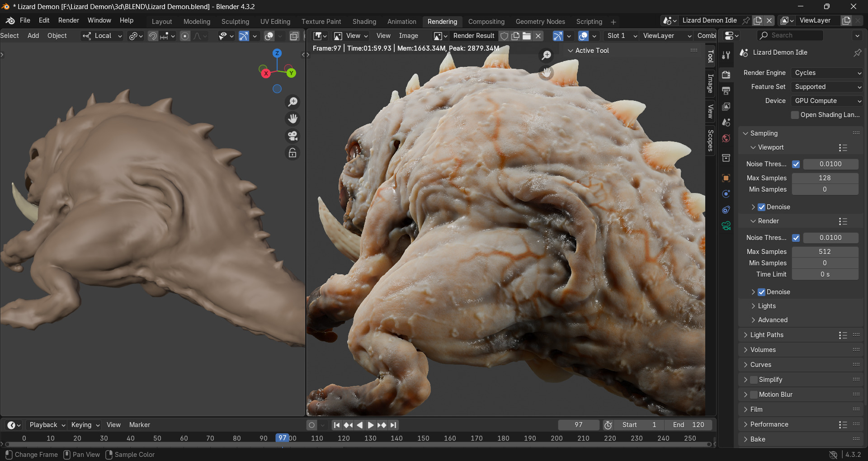Toggle preview range clock icon in timeline
This screenshot has width=868, height=461.
coord(608,425)
